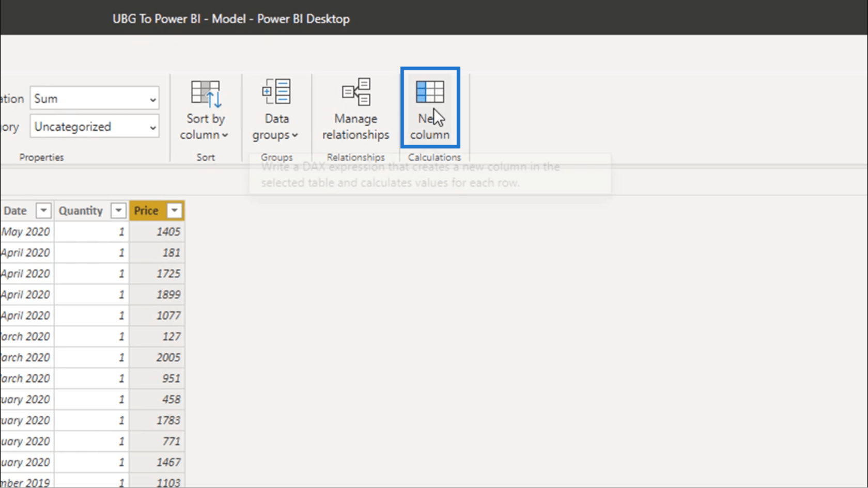The image size is (868, 488).
Task: Click the price cell 1783
Action: point(157,420)
